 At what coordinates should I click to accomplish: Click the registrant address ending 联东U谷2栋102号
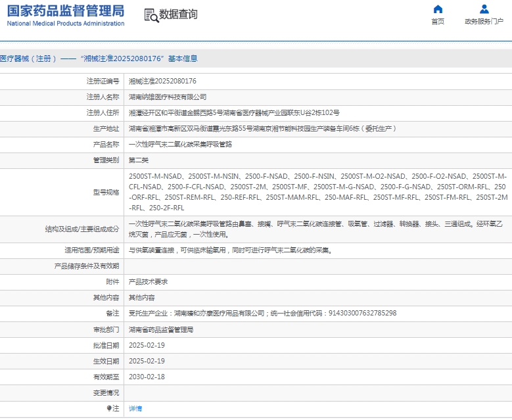[x=234, y=112]
